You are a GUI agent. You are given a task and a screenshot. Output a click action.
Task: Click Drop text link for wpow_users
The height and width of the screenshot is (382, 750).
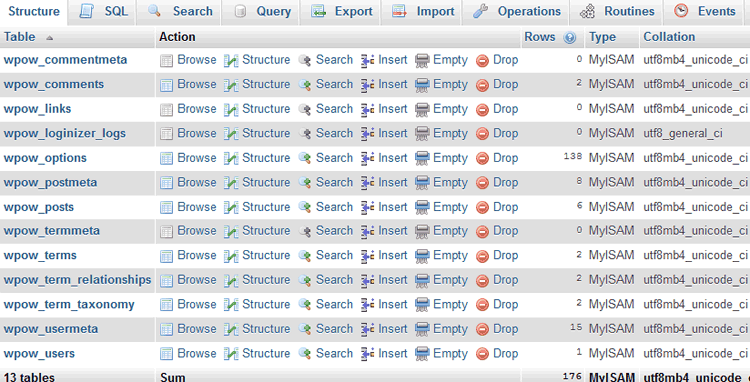[506, 354]
